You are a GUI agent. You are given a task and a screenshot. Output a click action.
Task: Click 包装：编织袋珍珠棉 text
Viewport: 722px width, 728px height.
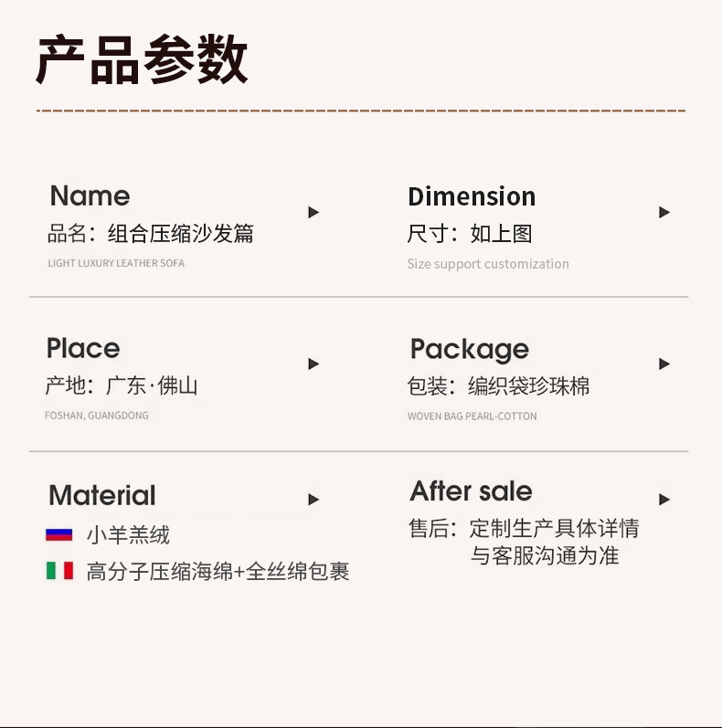pos(498,386)
